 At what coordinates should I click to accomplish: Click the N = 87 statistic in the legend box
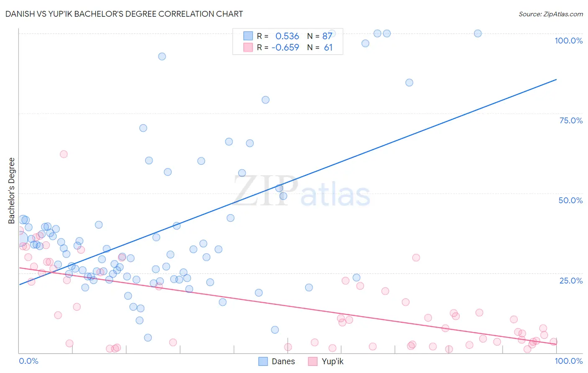click(320, 36)
